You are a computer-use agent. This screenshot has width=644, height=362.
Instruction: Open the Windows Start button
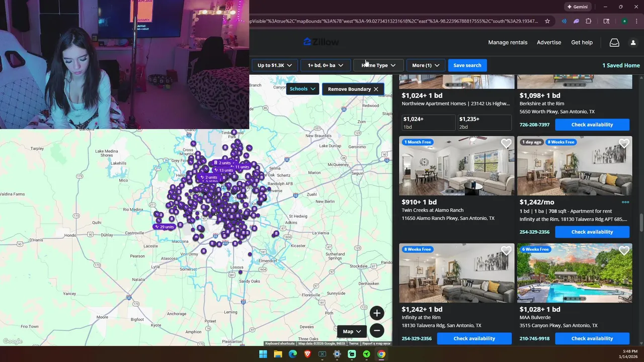263,354
